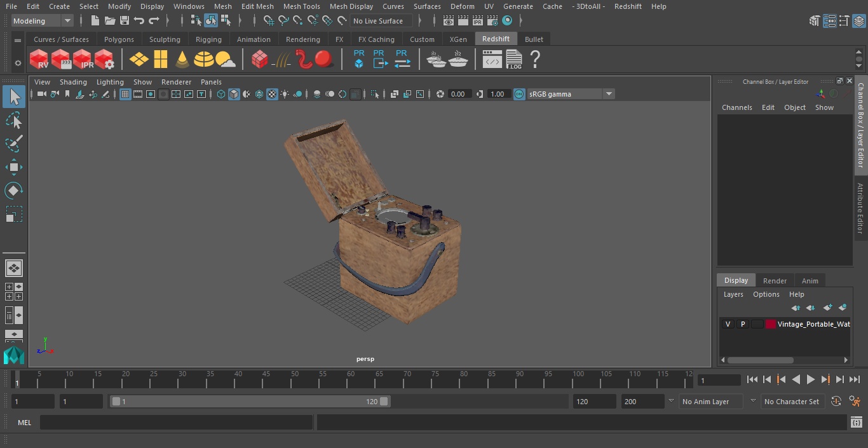Viewport: 868px width, 448px height.
Task: Click the script editor icon at bottom right
Action: (x=856, y=422)
